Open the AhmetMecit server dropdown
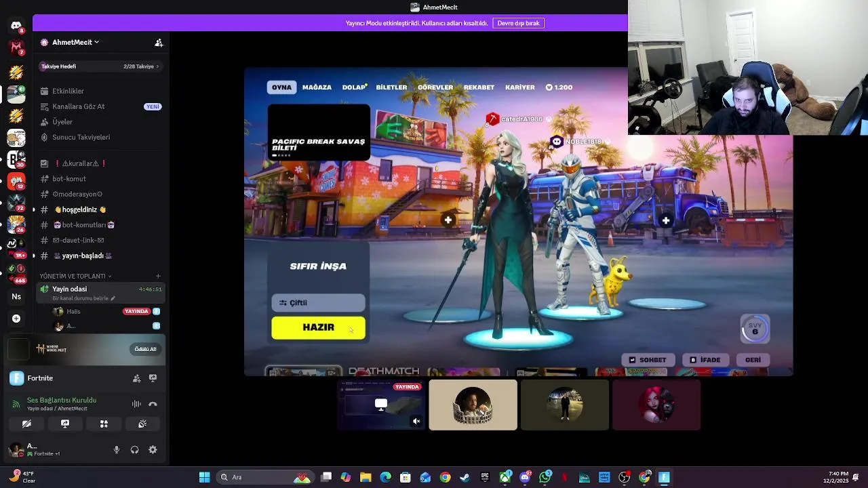Screen dimensions: 868x488 [75, 42]
